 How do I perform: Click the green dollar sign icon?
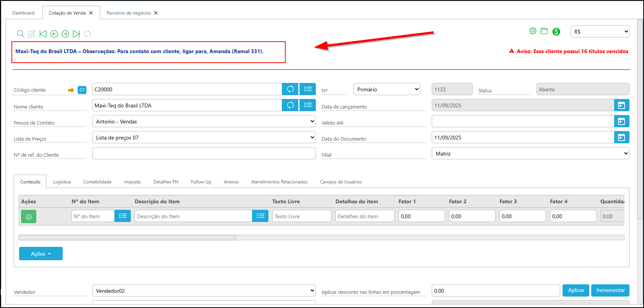tap(556, 32)
